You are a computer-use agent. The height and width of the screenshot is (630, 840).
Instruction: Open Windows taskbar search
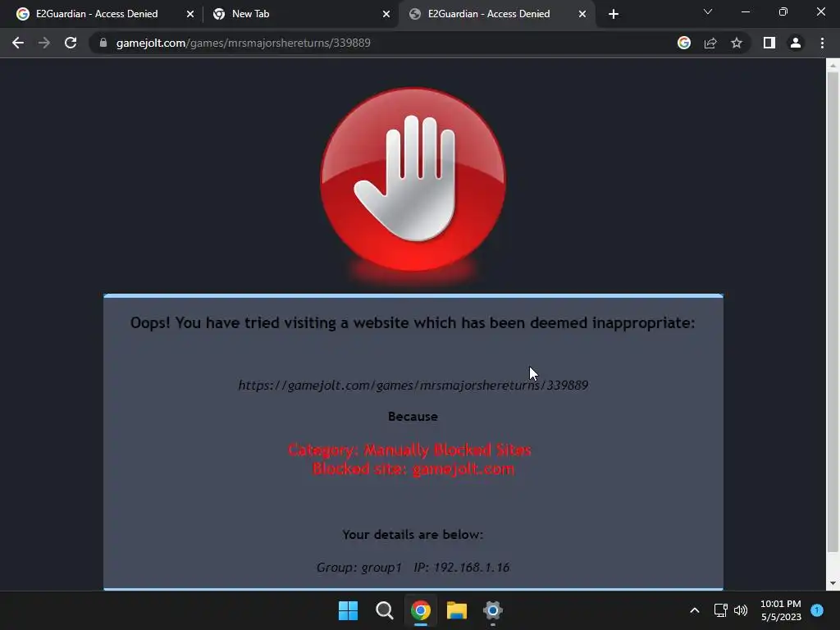384,610
